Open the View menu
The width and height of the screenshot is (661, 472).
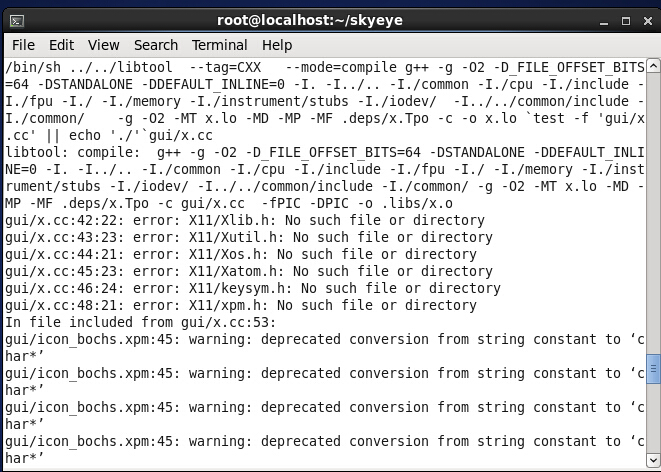[x=104, y=45]
